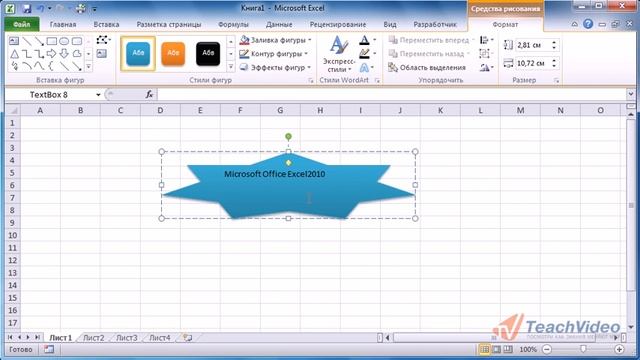Select the Arc curve shape tool
The width and height of the screenshot is (640, 360).
27,66
